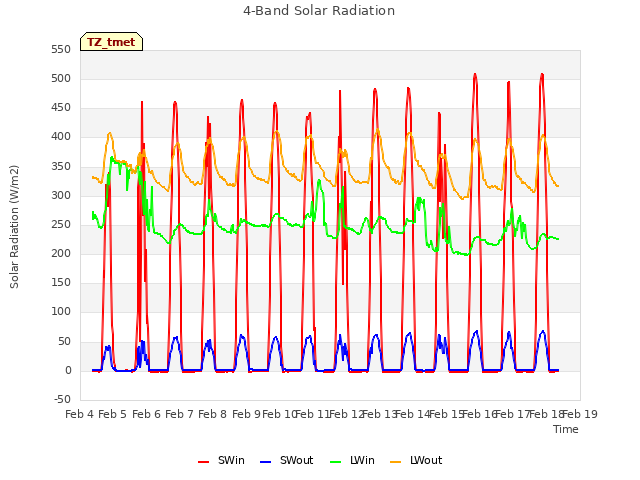
Task: Click the Feb 4 x-axis label
Action: click(x=80, y=414)
